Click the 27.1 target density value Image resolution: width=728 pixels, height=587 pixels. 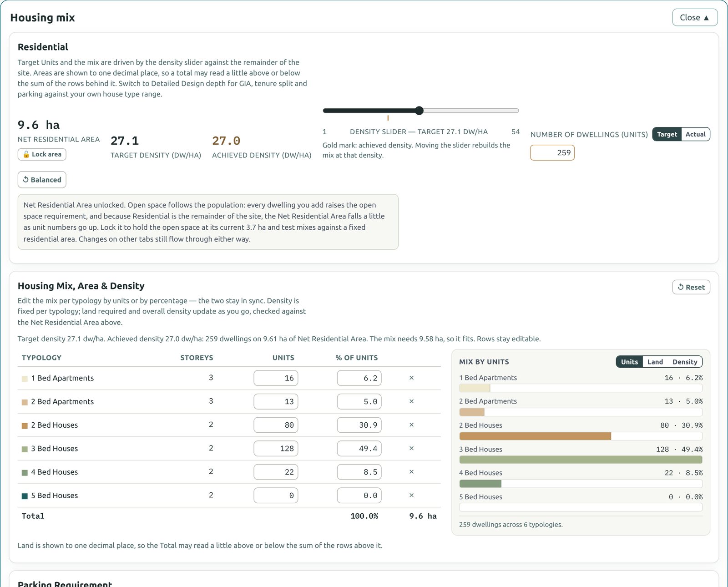pyautogui.click(x=125, y=141)
